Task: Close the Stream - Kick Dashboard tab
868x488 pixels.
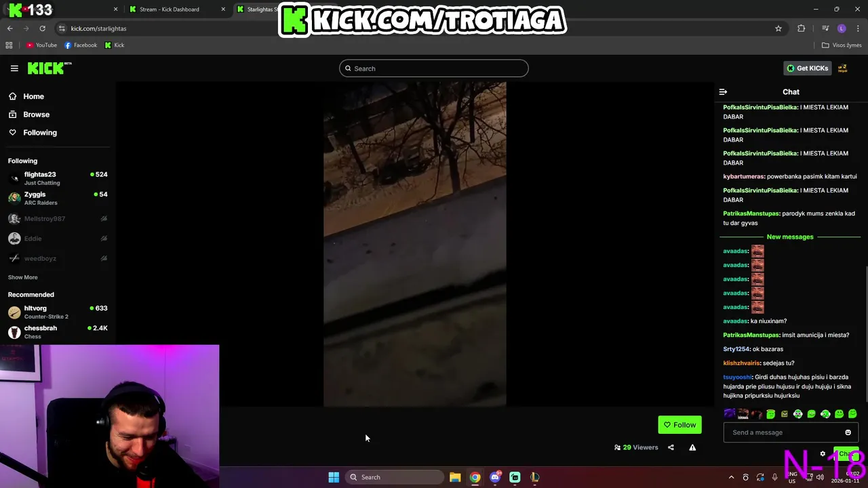Action: pyautogui.click(x=223, y=9)
